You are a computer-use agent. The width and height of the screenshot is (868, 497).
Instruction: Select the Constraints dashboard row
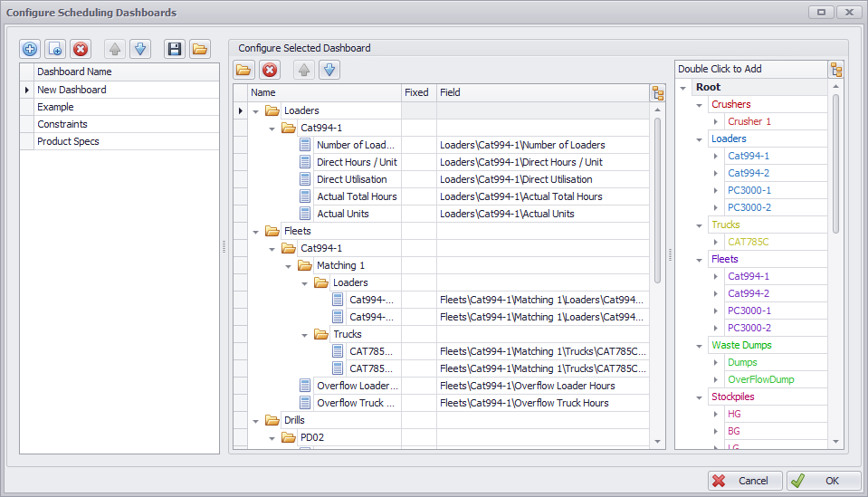[x=62, y=124]
